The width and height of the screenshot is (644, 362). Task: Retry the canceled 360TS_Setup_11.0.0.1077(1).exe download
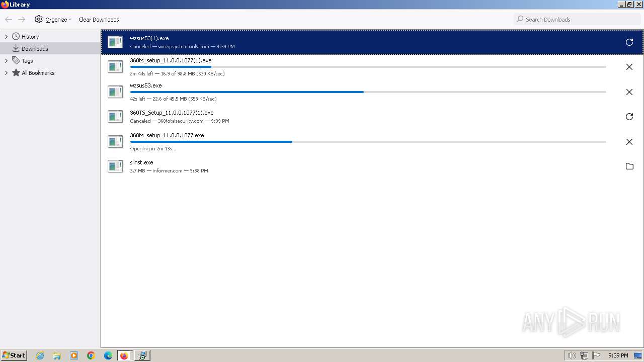coord(629,117)
